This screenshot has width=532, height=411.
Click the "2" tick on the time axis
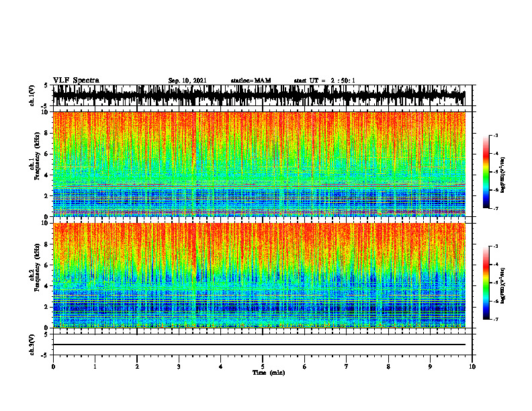tap(137, 367)
